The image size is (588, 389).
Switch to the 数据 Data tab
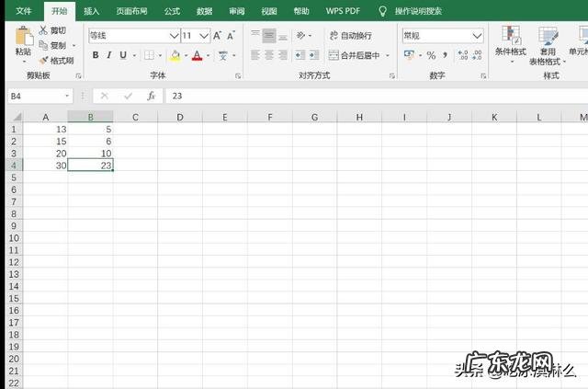tap(205, 11)
